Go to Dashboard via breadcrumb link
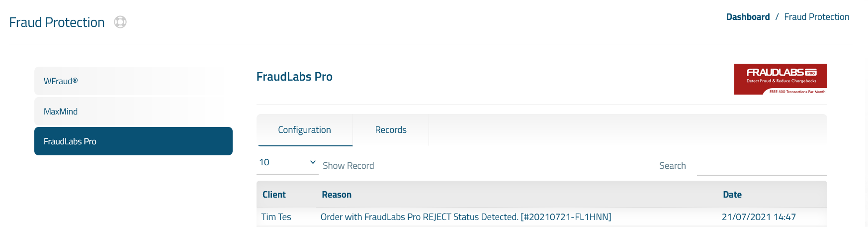 748,17
